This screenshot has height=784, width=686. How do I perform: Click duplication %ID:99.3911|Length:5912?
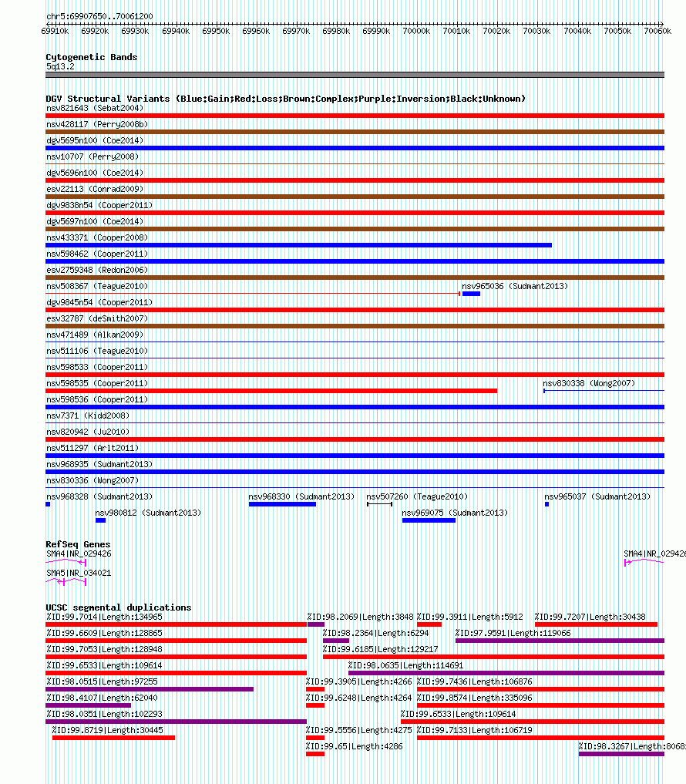click(x=470, y=617)
